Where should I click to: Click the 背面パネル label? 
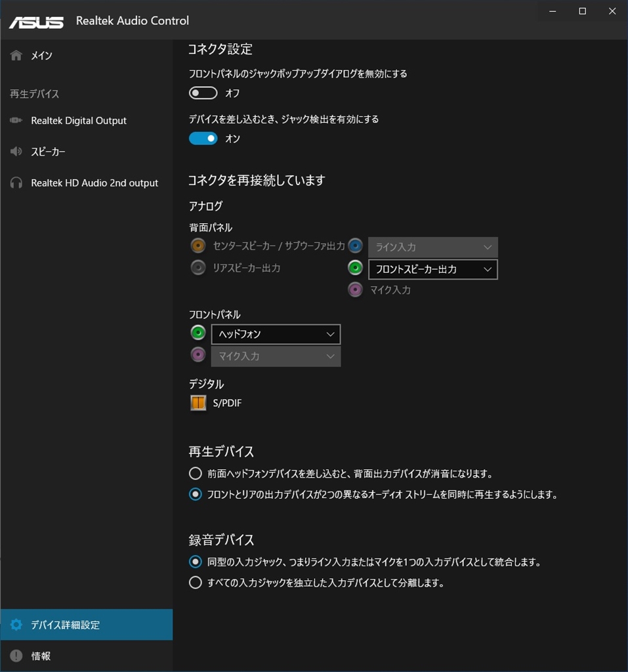[x=211, y=228]
